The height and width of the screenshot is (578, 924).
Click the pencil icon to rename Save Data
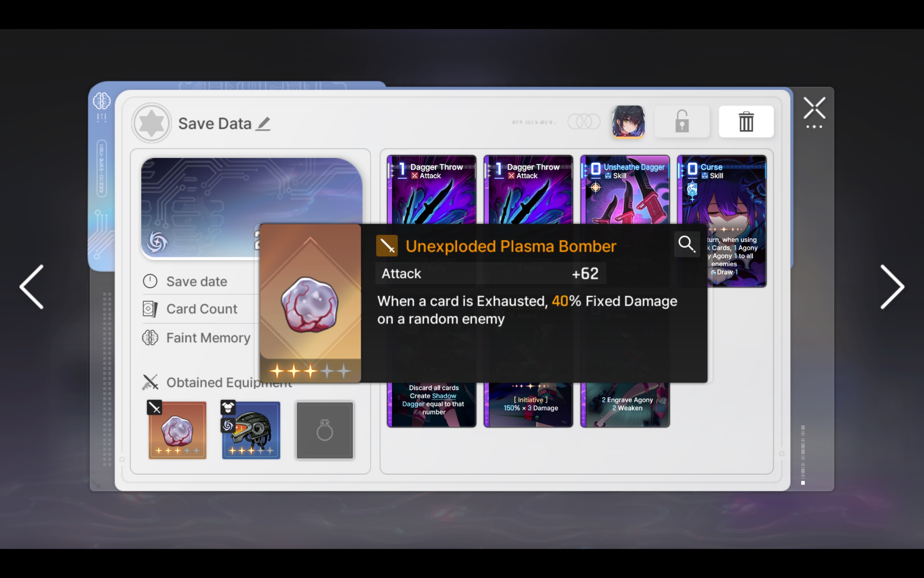(x=263, y=124)
